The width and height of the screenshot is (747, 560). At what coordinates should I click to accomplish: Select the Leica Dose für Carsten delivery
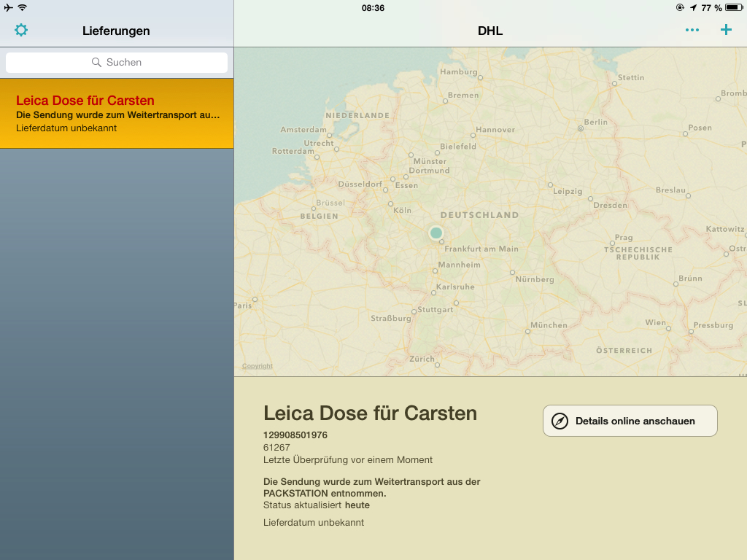(x=117, y=113)
